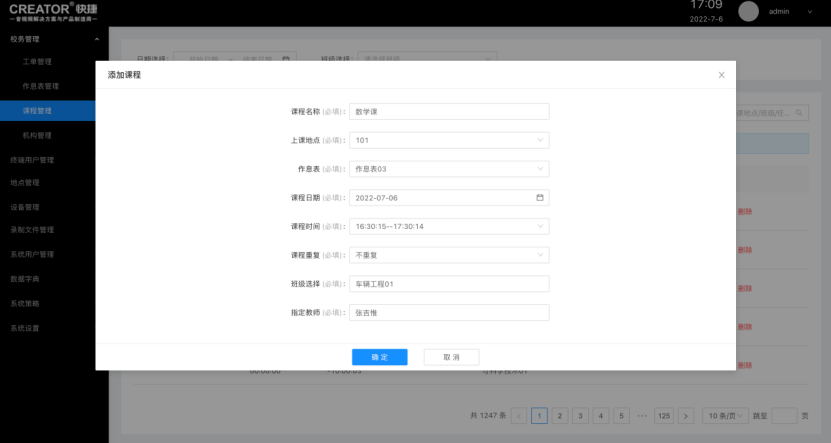Go to page 125 in pagination

(664, 416)
